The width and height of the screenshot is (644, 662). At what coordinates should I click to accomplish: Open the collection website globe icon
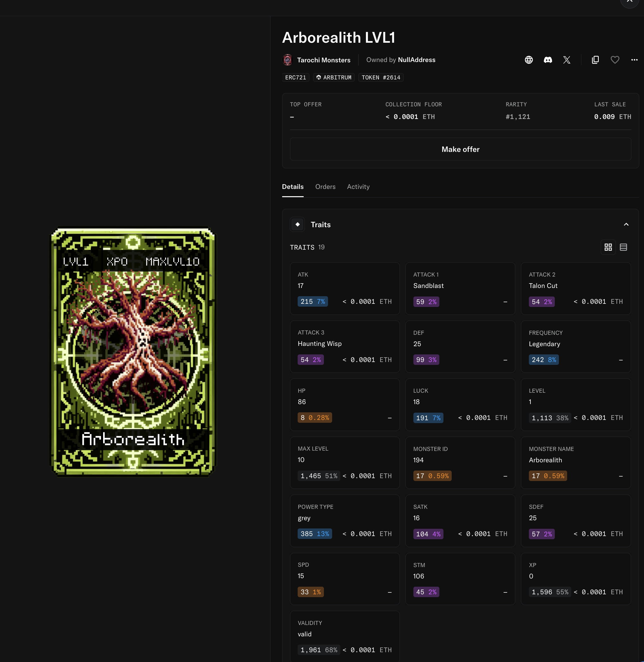pyautogui.click(x=529, y=60)
